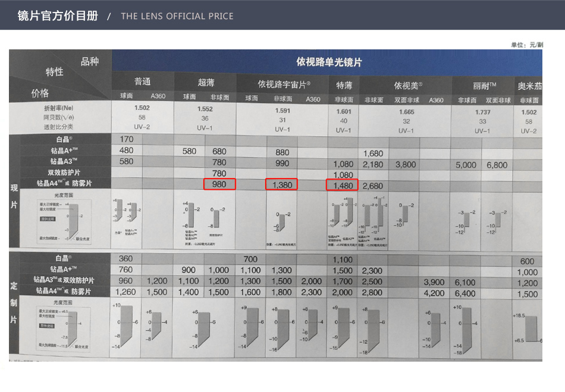Select the price 600 in last column
565x392 pixels.
click(x=527, y=262)
